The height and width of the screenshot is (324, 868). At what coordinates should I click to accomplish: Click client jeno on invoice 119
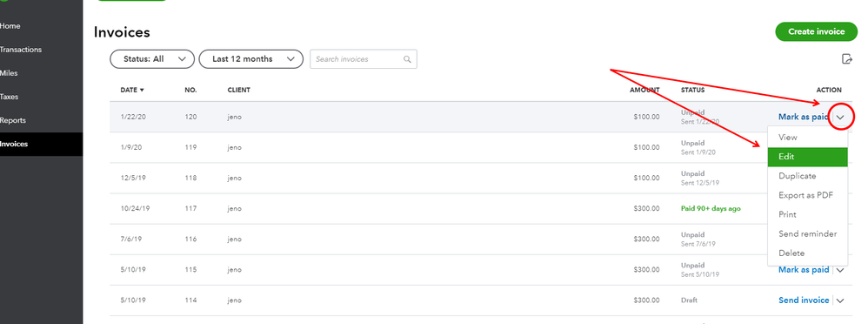[234, 147]
